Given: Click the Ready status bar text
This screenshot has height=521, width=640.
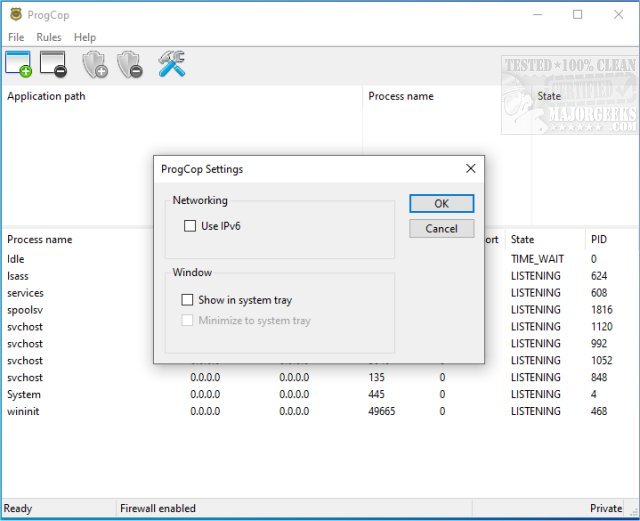Looking at the screenshot, I should [18, 508].
